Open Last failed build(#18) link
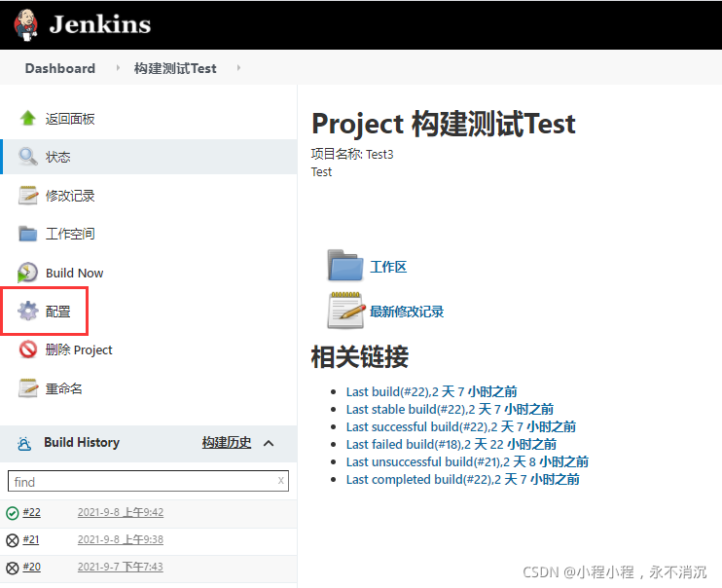The height and width of the screenshot is (588, 722). [451, 444]
